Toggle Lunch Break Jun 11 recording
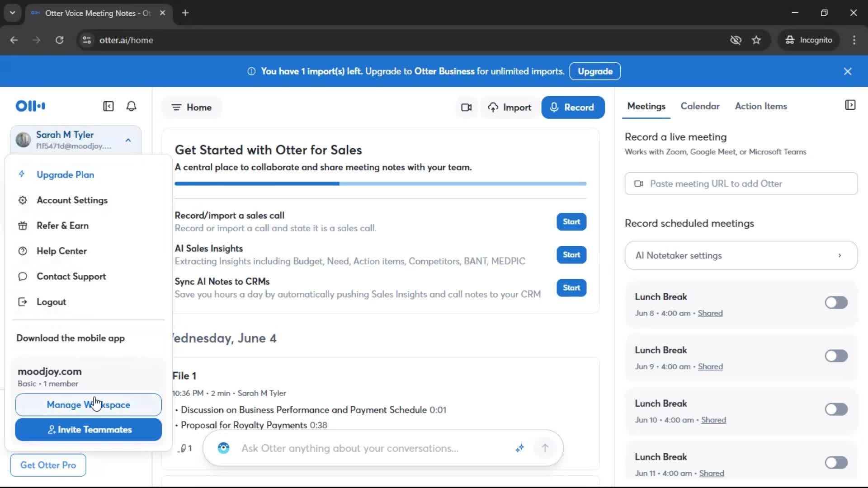Viewport: 868px width, 488px height. tap(836, 463)
